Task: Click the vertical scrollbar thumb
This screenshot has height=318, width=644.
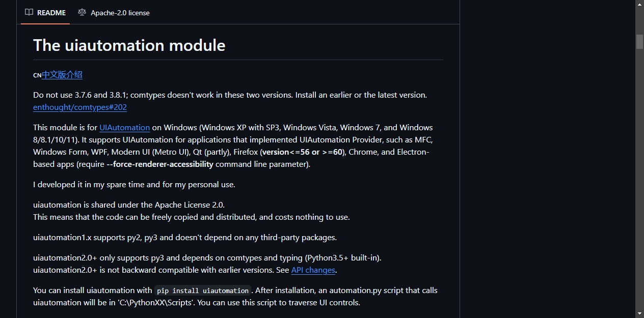Action: pyautogui.click(x=639, y=41)
